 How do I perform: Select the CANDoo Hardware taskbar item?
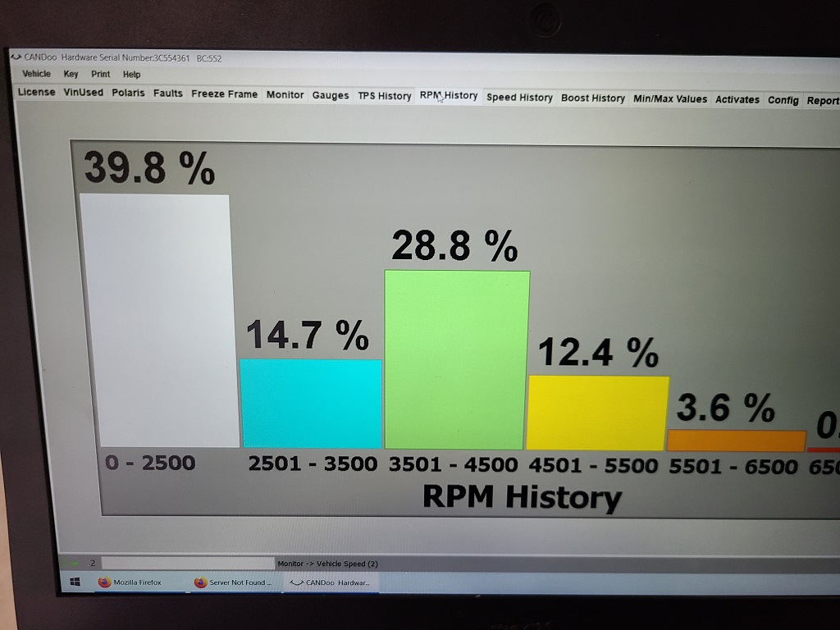point(330,582)
